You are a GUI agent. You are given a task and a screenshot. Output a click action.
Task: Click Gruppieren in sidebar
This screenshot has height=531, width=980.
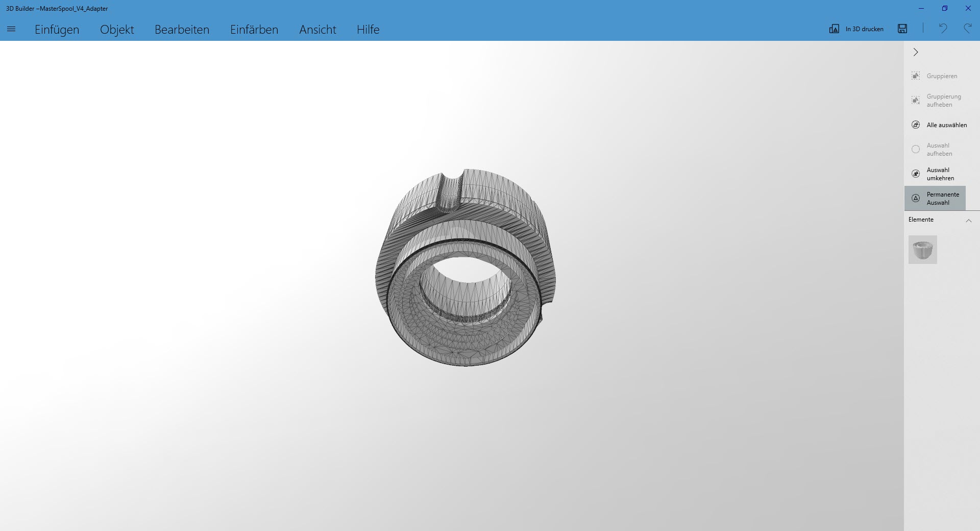(x=935, y=76)
